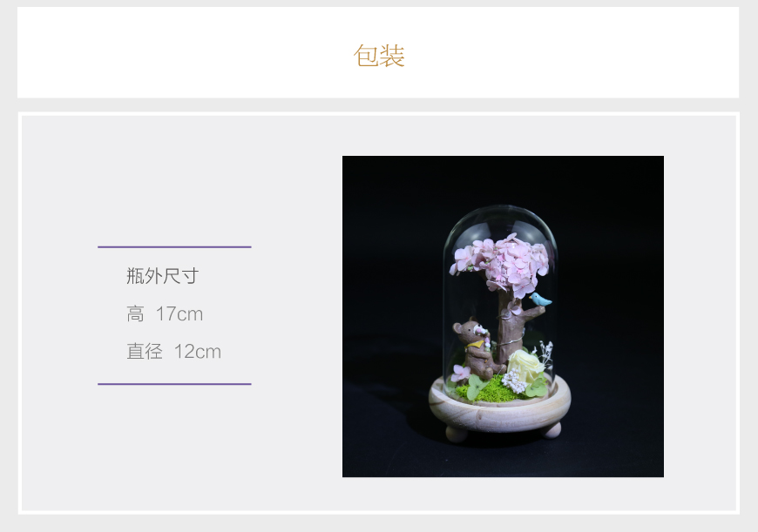
Task: Click the right wooden foot of the base
Action: pos(552,430)
